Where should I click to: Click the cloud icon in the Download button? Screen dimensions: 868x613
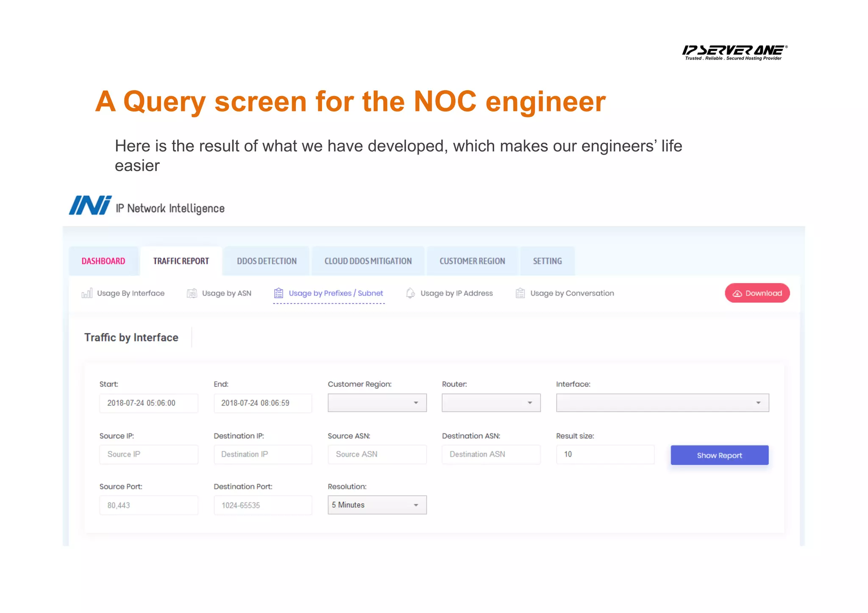(737, 294)
